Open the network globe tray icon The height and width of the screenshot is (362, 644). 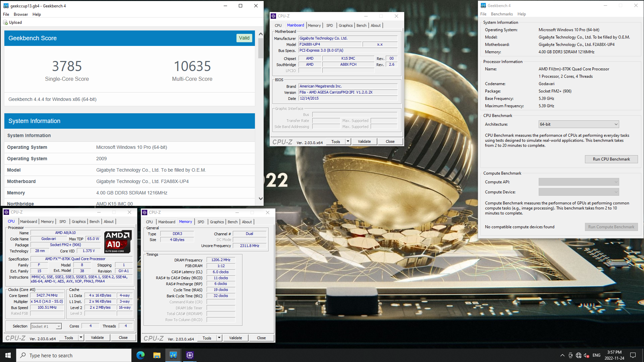pos(579,355)
